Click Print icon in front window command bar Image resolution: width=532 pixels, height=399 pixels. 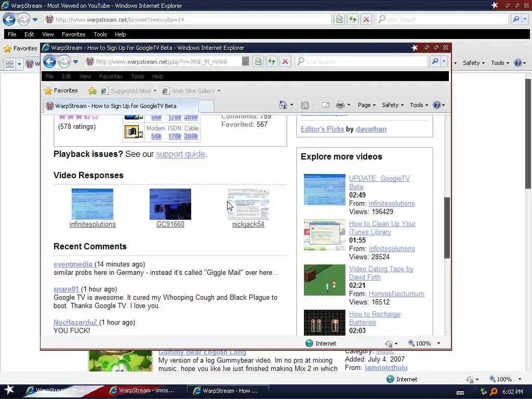(340, 105)
